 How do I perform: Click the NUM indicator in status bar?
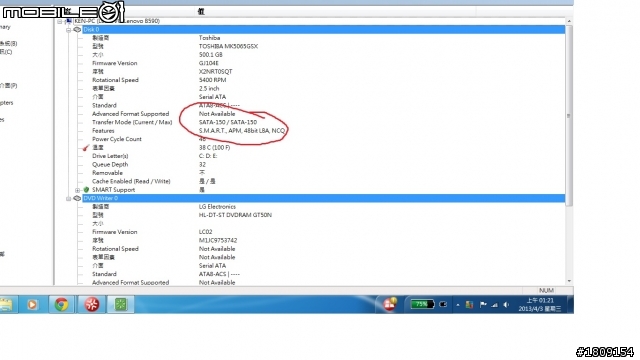[546, 291]
